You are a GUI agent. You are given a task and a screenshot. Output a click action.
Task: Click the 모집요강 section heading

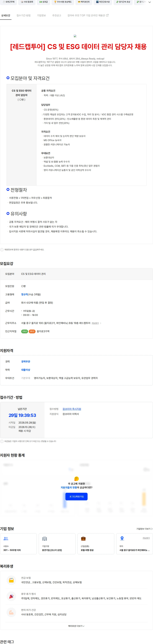[7, 264]
